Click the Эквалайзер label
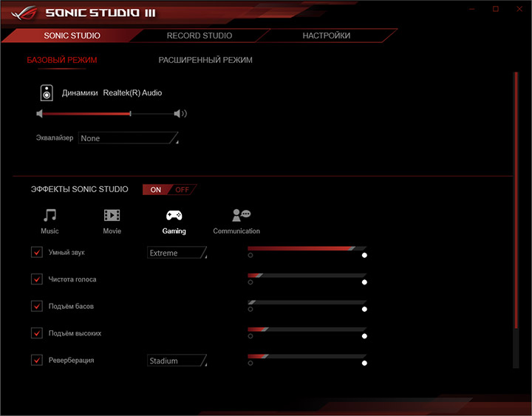532x416 pixels. pyautogui.click(x=55, y=137)
